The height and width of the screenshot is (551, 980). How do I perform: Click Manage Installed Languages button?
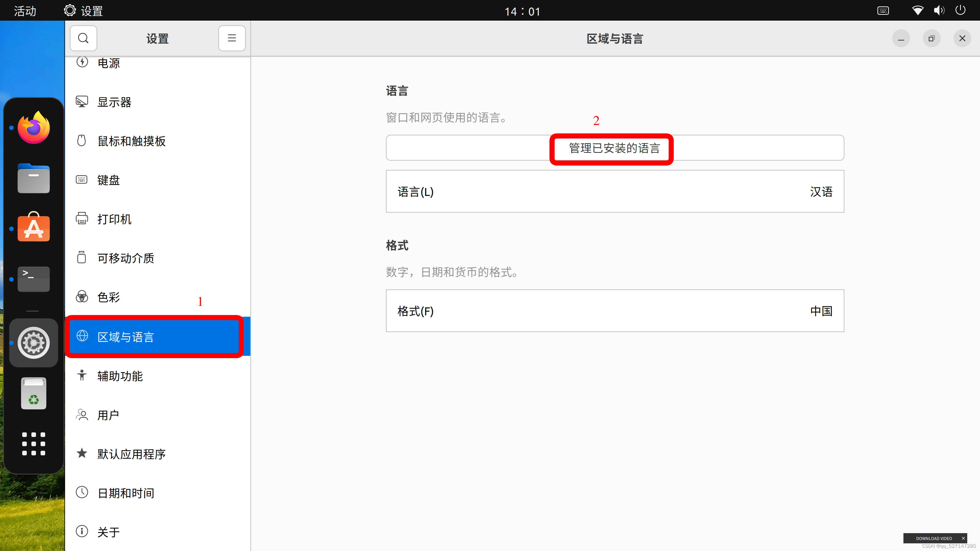pos(614,148)
